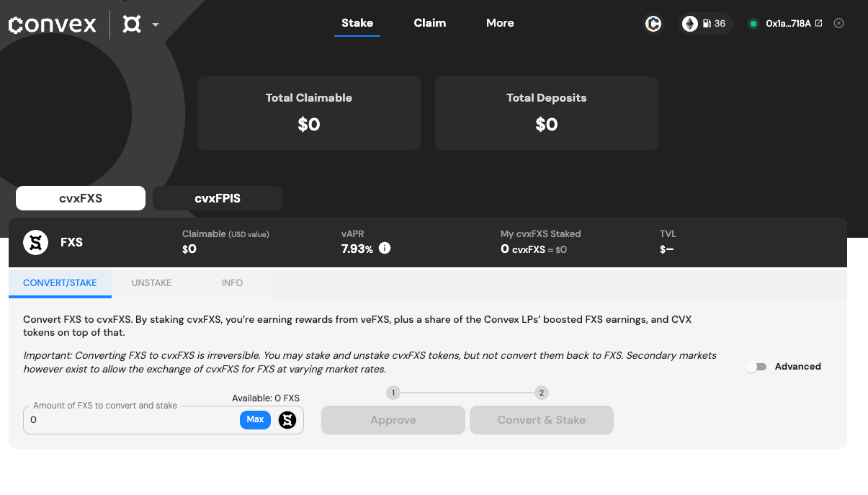Screen dimensions: 868x495
Task: Click the Frax protocol icon in header
Action: [131, 24]
